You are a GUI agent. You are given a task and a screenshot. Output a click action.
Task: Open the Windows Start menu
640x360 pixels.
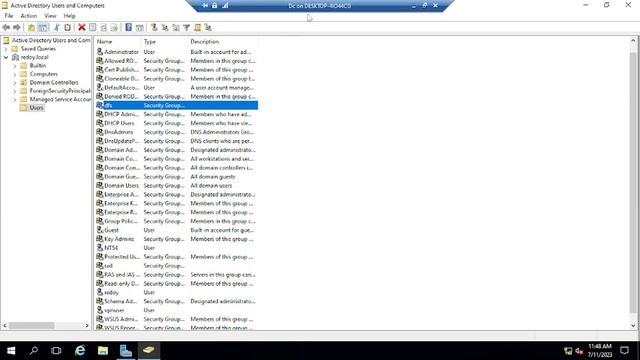coord(11,351)
